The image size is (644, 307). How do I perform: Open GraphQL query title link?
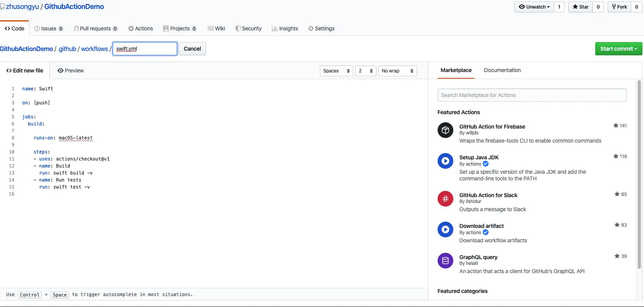pyautogui.click(x=479, y=257)
